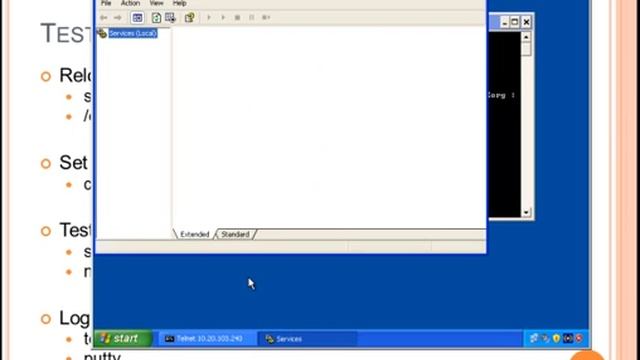
Task: Click the dark square system tray icon
Action: pos(568,338)
